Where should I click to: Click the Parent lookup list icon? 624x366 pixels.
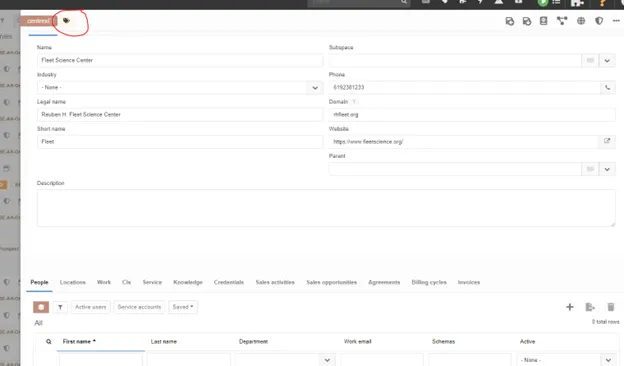point(590,169)
